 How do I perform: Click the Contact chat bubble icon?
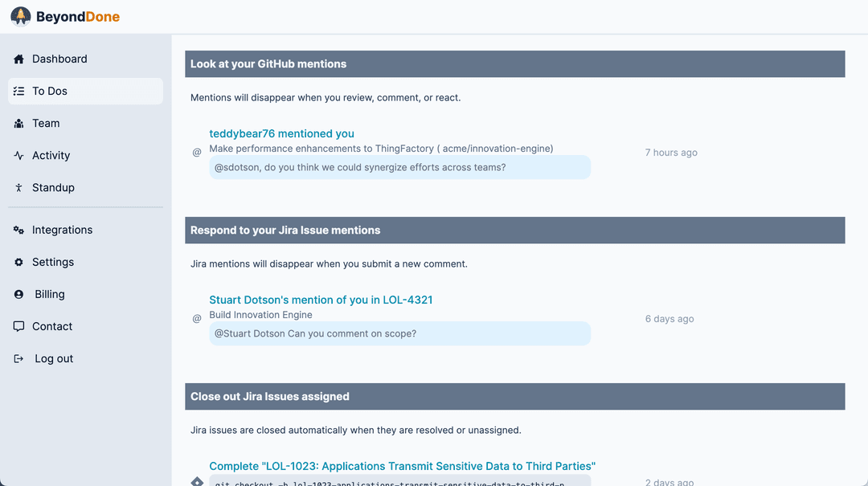[x=18, y=327]
